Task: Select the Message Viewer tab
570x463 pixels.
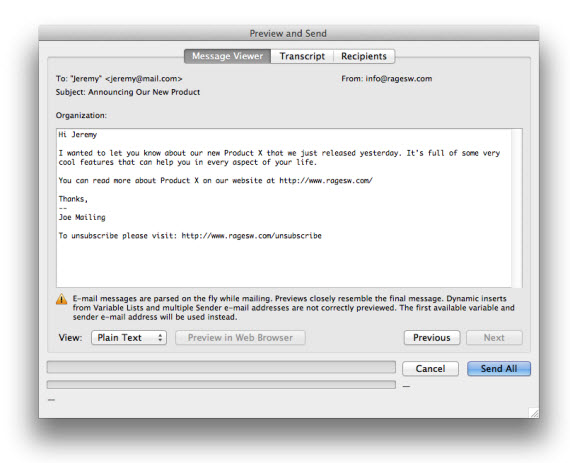Action: pyautogui.click(x=228, y=56)
